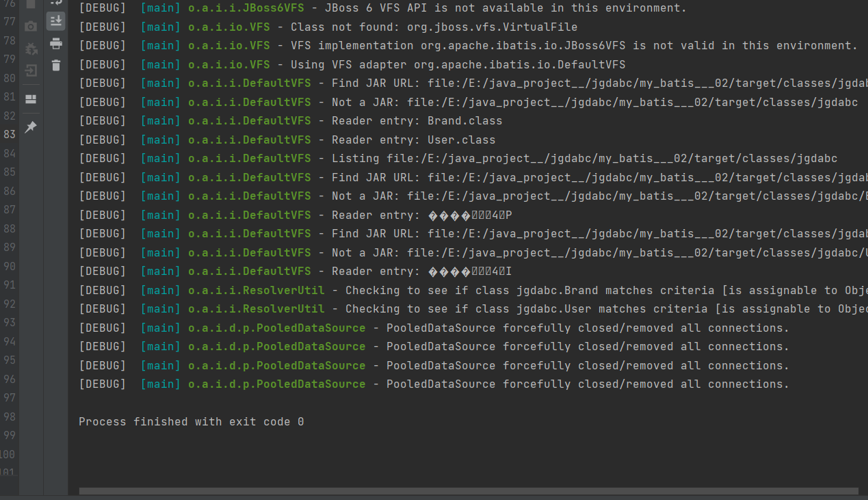The height and width of the screenshot is (500, 868).
Task: Click the Attach Debugger bug icon
Action: pos(31,49)
